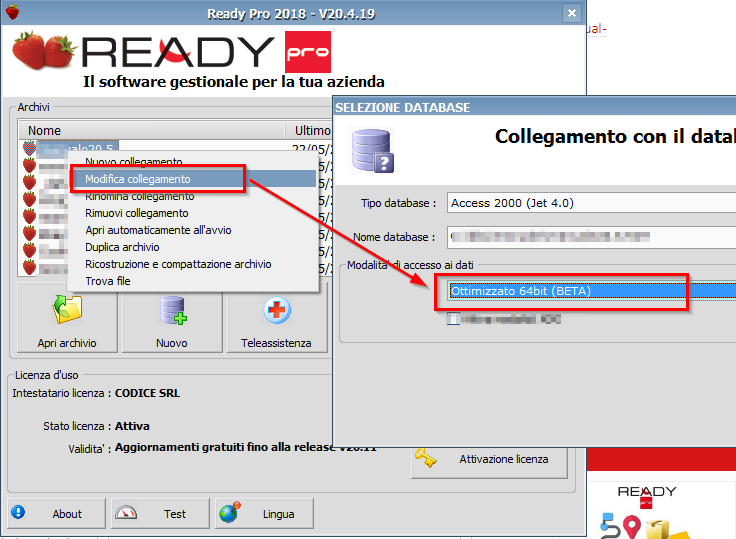
Task: Click the globe icon on Lingua
Action: [x=230, y=512]
